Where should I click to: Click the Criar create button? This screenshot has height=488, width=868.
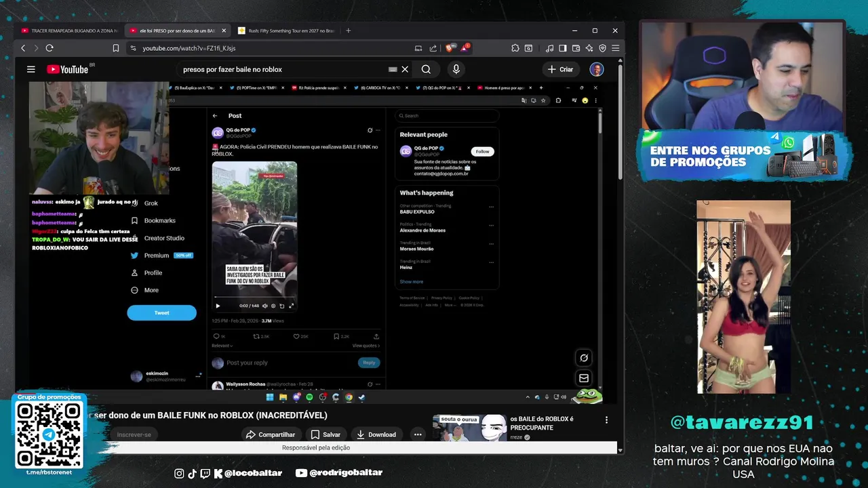(561, 69)
